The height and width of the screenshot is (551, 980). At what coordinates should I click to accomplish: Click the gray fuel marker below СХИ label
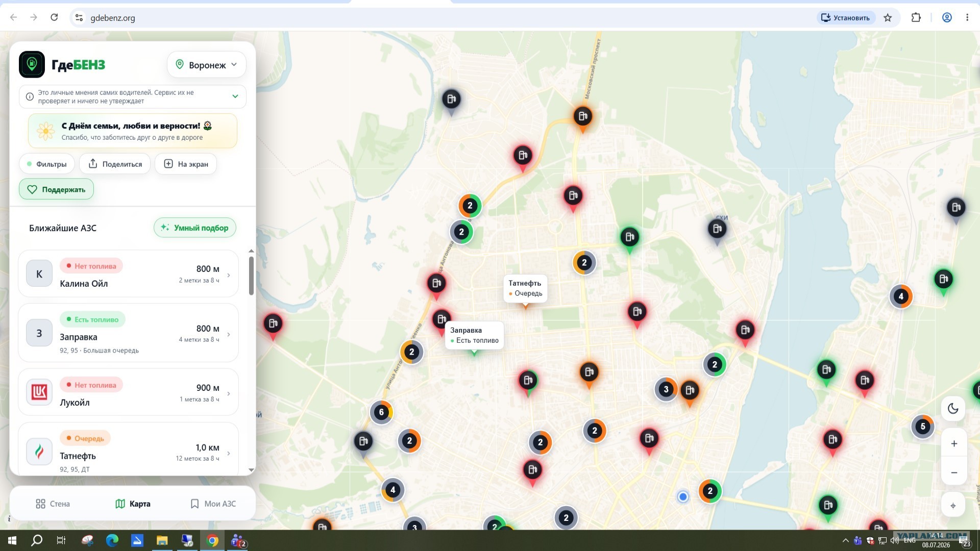click(x=717, y=229)
